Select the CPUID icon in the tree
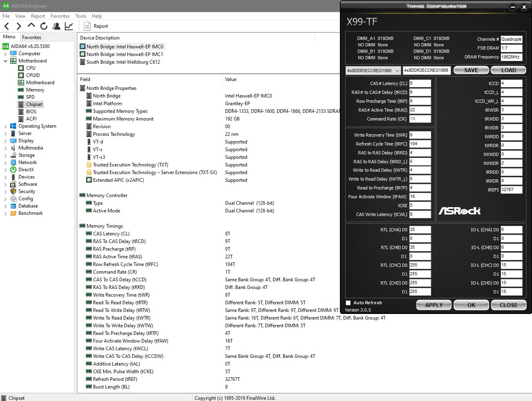532x401 pixels. pos(21,75)
